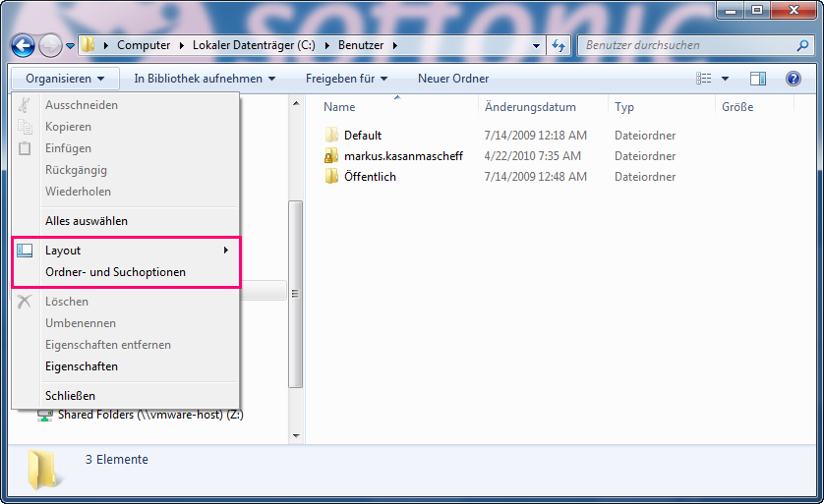Image resolution: width=824 pixels, height=504 pixels.
Task: Open the Freigeben für button
Action: [346, 79]
